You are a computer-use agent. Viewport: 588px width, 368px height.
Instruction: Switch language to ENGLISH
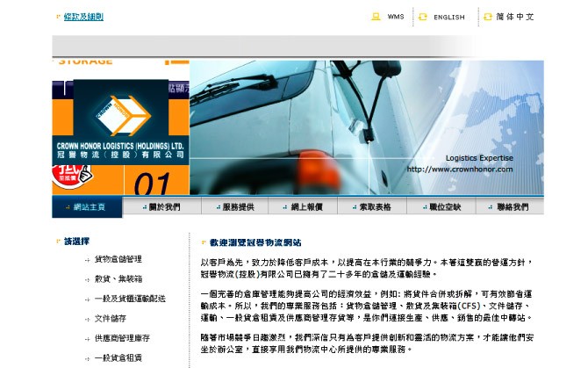tap(448, 17)
